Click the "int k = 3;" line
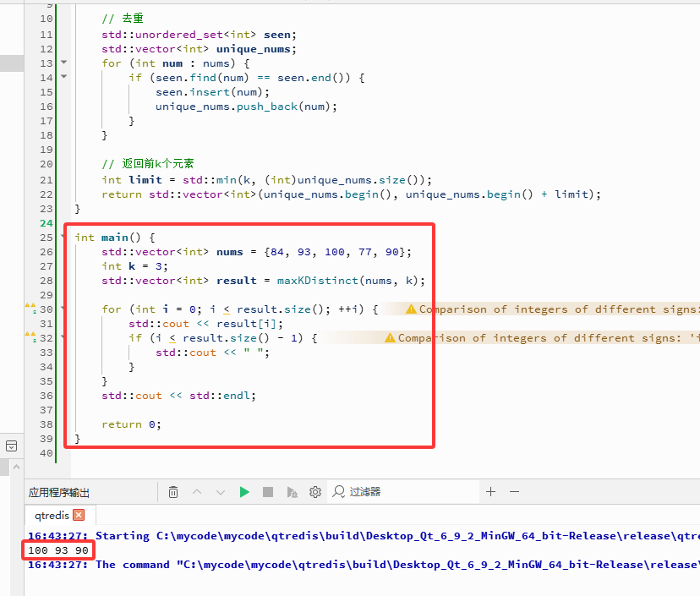The width and height of the screenshot is (700, 596). click(134, 266)
